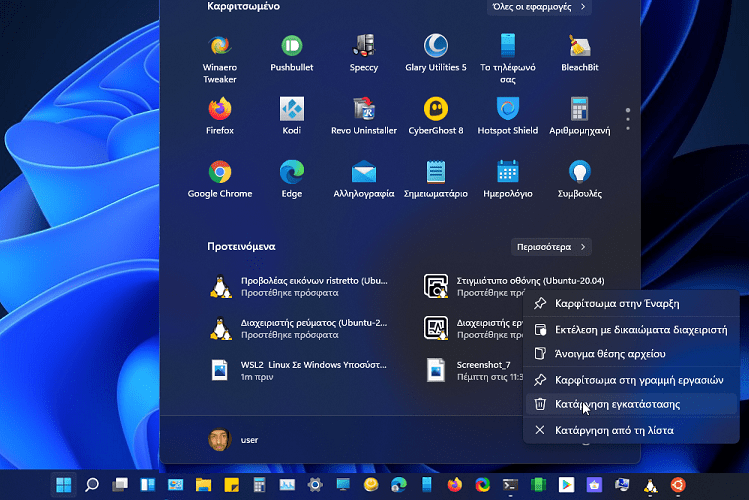Choose Άνοιγμα θέσης αρχείου
The width and height of the screenshot is (749, 500).
[631, 354]
